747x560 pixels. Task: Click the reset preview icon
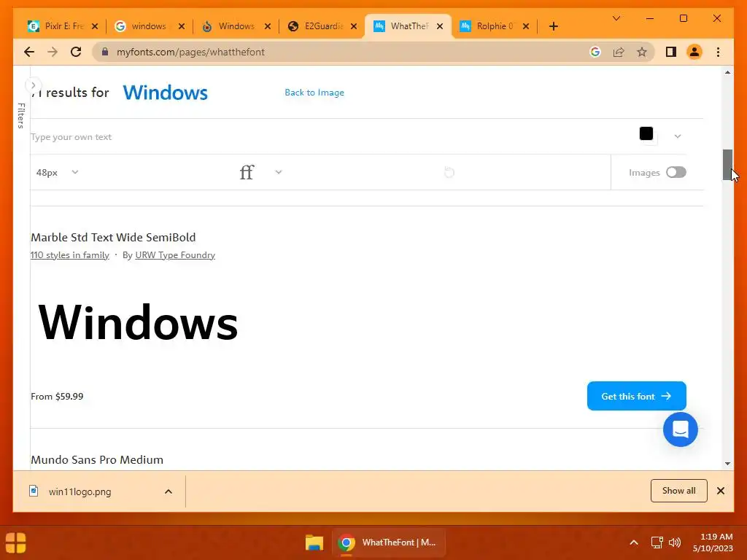[449, 172]
